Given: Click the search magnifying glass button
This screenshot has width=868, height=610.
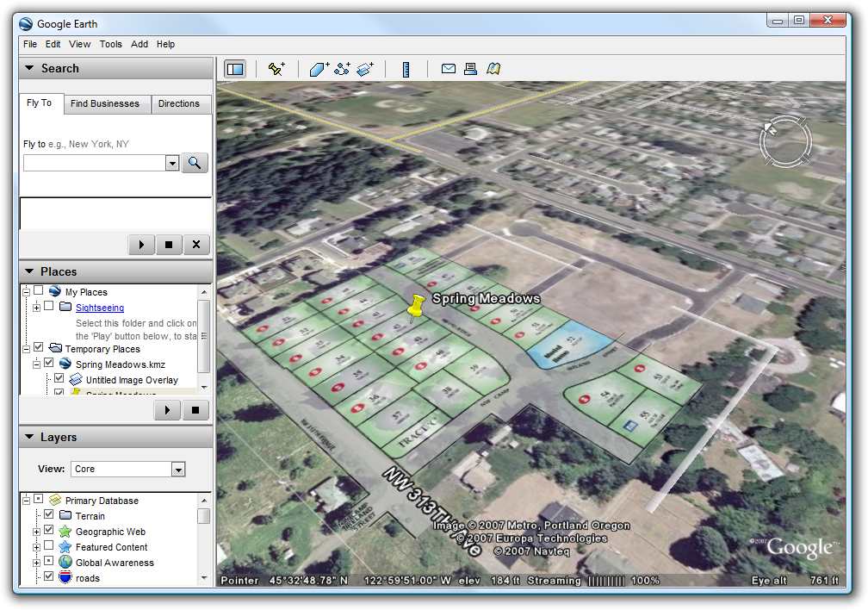Looking at the screenshot, I should [x=195, y=163].
